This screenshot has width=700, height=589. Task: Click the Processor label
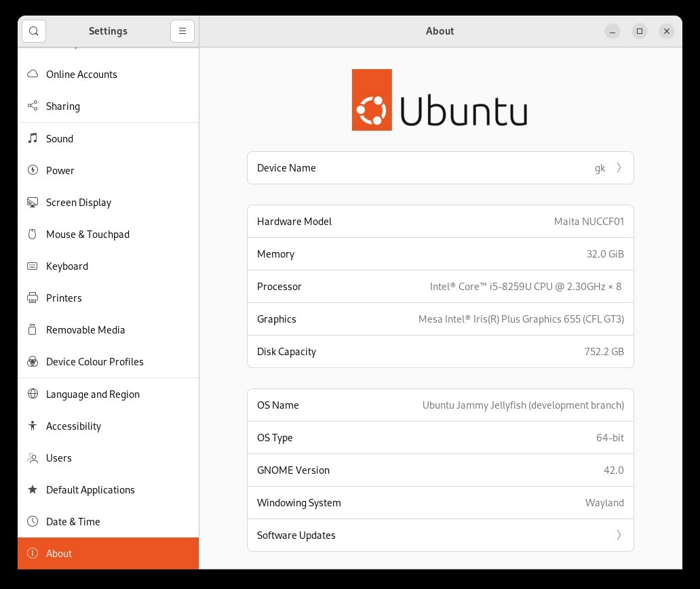tap(279, 287)
